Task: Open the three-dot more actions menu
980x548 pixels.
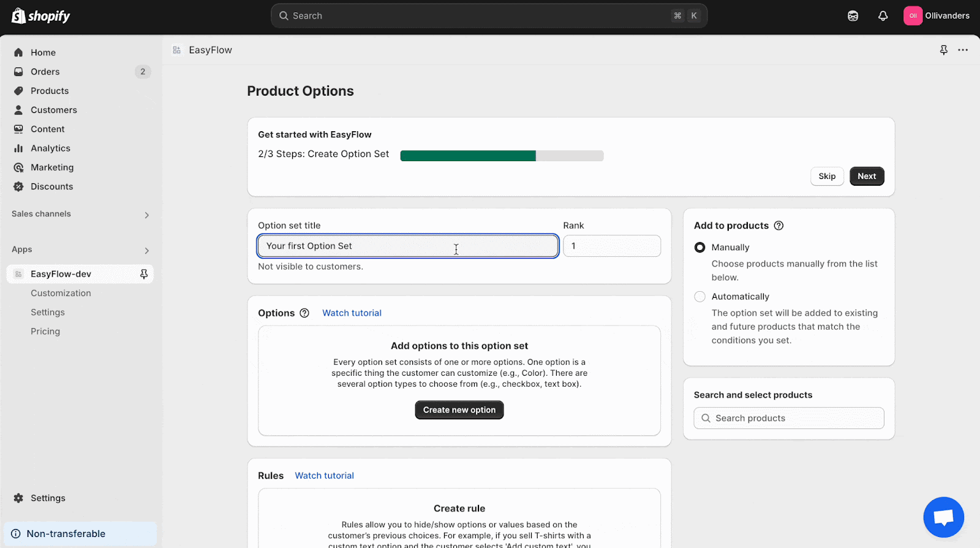Action: [963, 50]
